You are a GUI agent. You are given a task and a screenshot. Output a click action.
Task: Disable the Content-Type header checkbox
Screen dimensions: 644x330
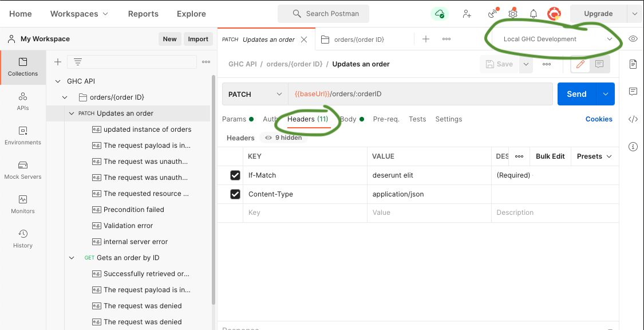(235, 194)
